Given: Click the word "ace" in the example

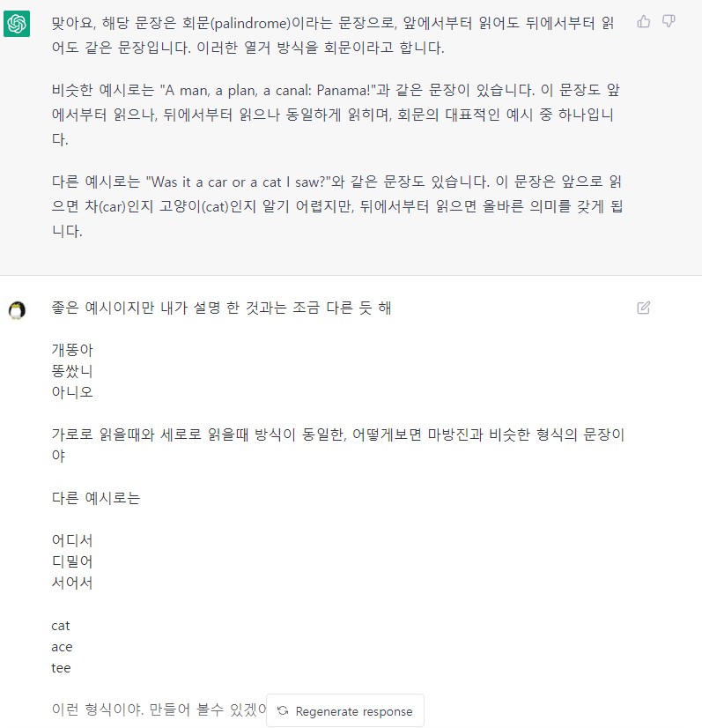Looking at the screenshot, I should (62, 647).
